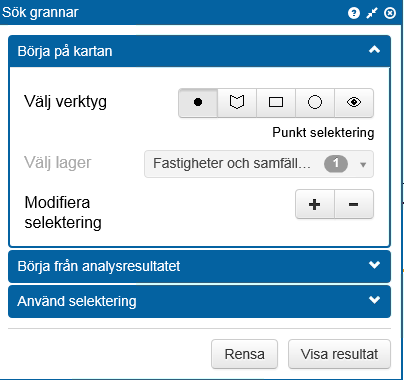Click the layer count badge 1
The width and height of the screenshot is (404, 380).
coord(336,164)
